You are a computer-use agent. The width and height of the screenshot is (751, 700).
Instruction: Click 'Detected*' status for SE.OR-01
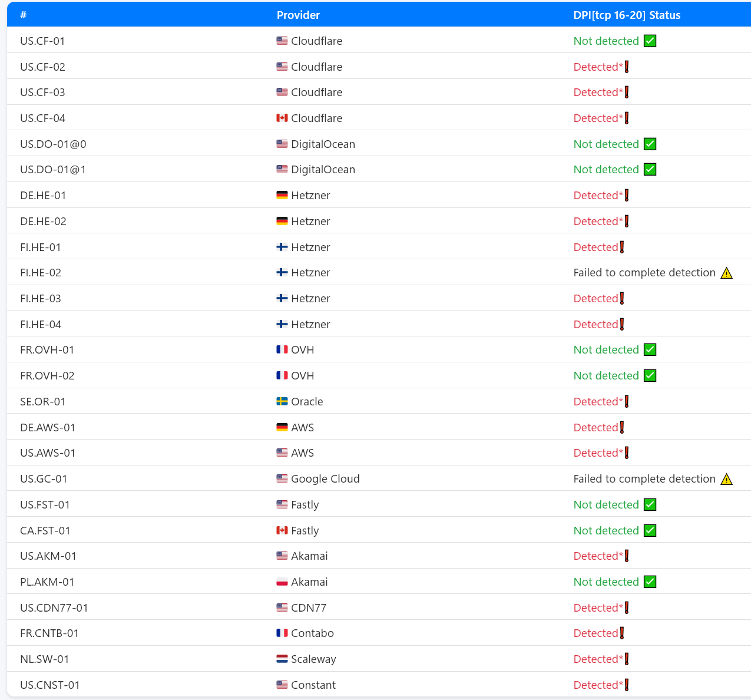598,401
